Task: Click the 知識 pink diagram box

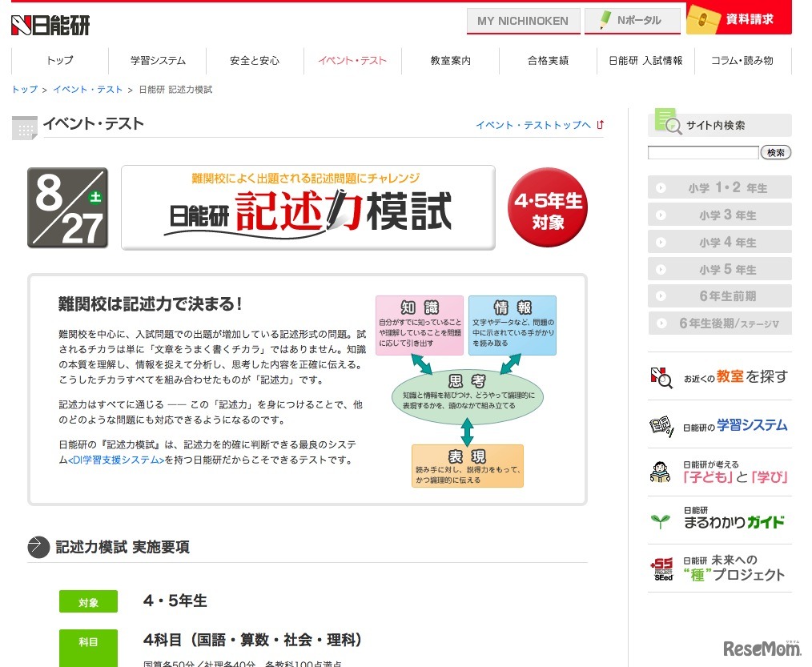Action: click(420, 325)
